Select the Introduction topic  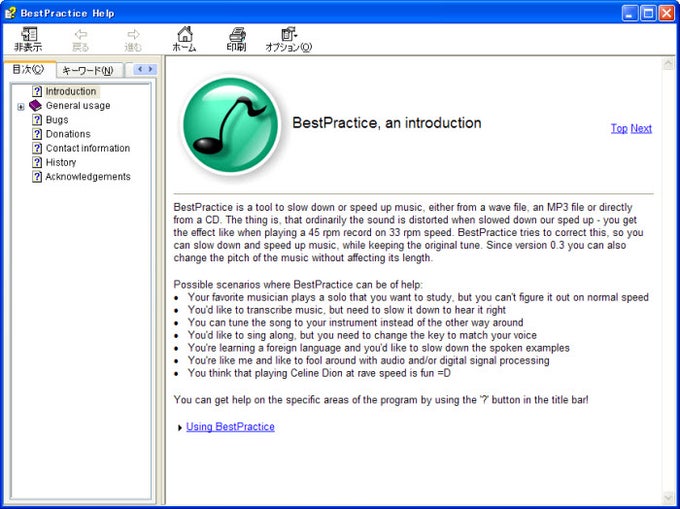coord(71,91)
